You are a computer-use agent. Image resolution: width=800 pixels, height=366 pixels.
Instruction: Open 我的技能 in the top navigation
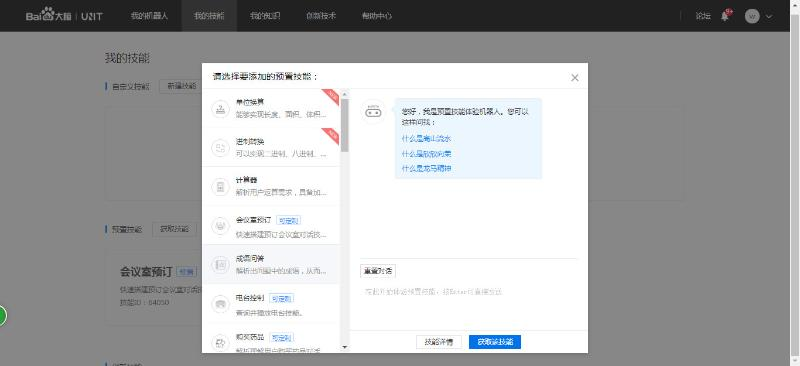click(x=209, y=16)
